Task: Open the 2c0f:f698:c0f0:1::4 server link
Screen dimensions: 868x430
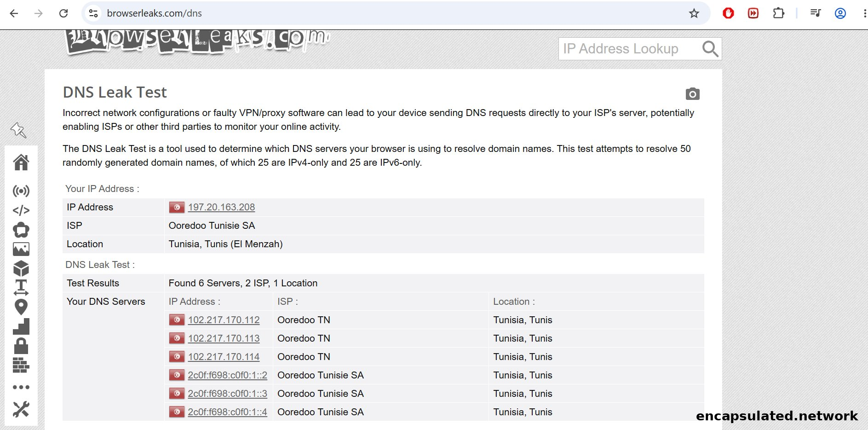Action: coord(227,412)
